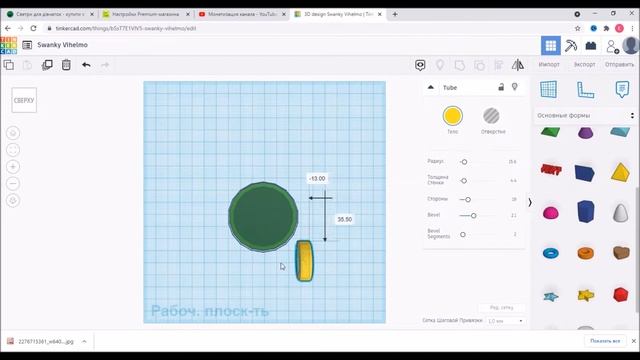Click the -13.00 dimension field
The image size is (640, 360).
click(317, 178)
